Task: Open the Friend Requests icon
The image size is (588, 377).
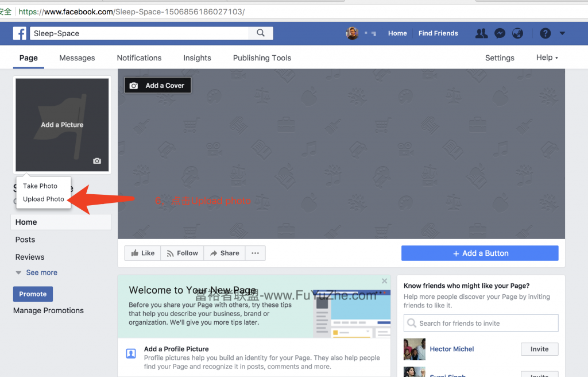Action: pyautogui.click(x=481, y=33)
